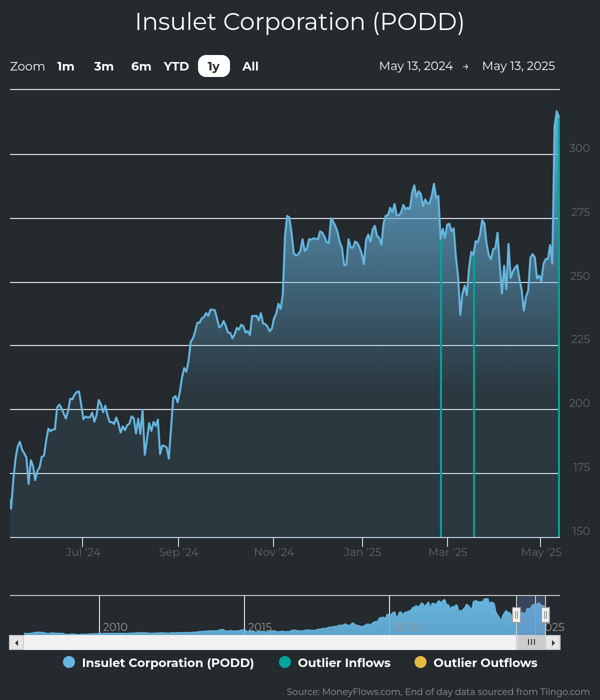Click the Jan '25 axis label
This screenshot has height=700, width=600.
click(x=362, y=552)
